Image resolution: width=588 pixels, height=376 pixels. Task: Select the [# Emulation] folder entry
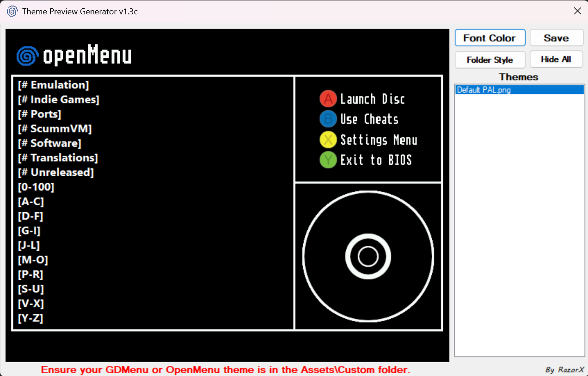pos(53,85)
